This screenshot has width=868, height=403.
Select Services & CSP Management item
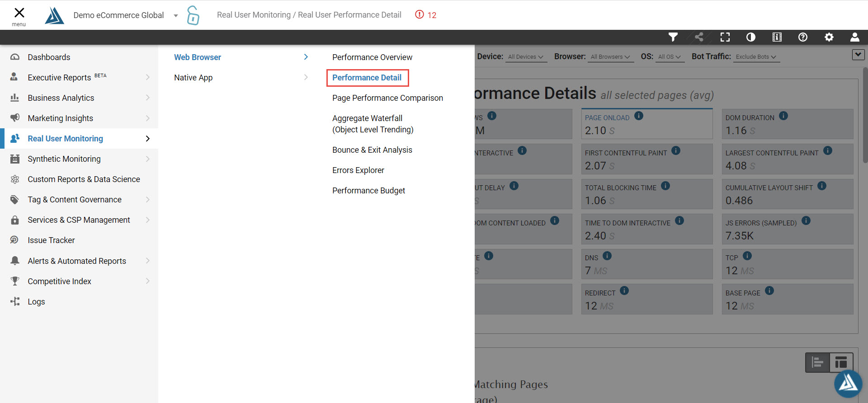pos(79,220)
